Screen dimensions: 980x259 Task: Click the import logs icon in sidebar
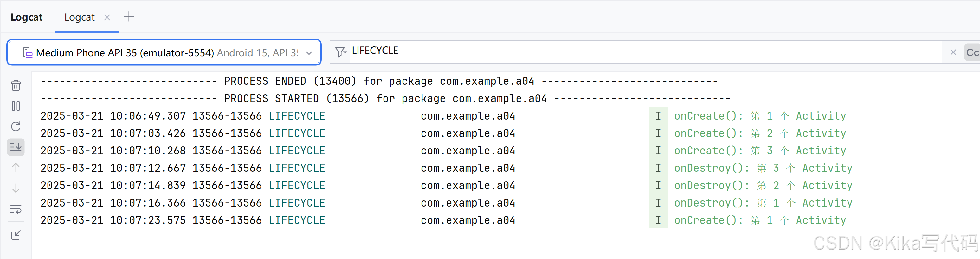click(x=16, y=235)
